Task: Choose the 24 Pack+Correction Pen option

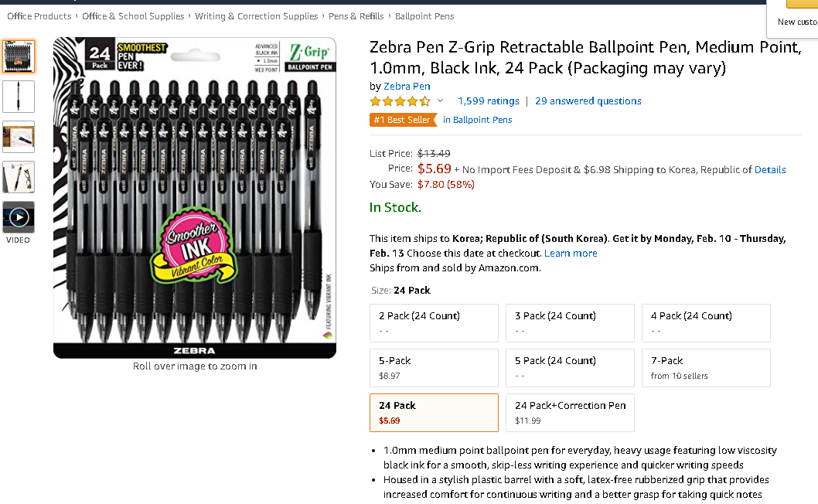Action: (x=570, y=413)
